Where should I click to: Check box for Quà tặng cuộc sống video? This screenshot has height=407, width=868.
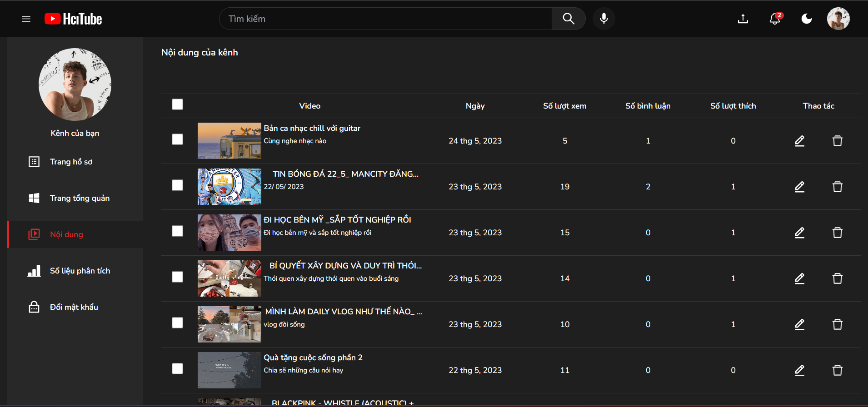click(178, 369)
